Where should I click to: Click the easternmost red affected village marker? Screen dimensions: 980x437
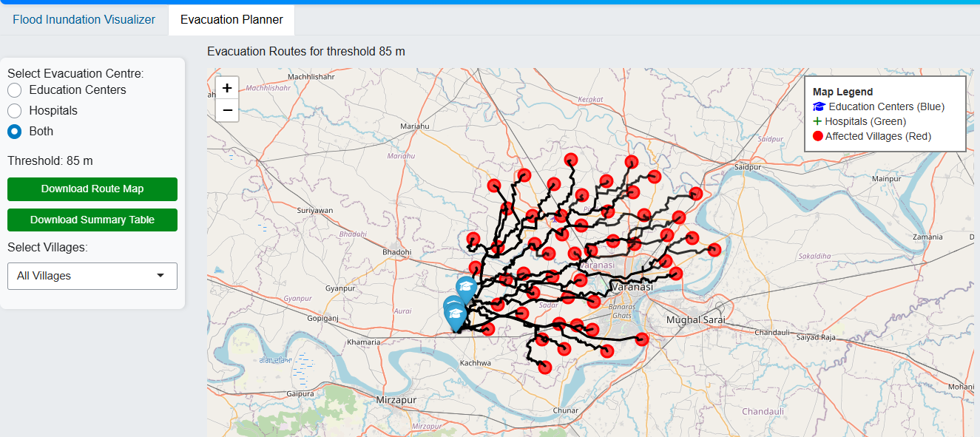pyautogui.click(x=714, y=249)
